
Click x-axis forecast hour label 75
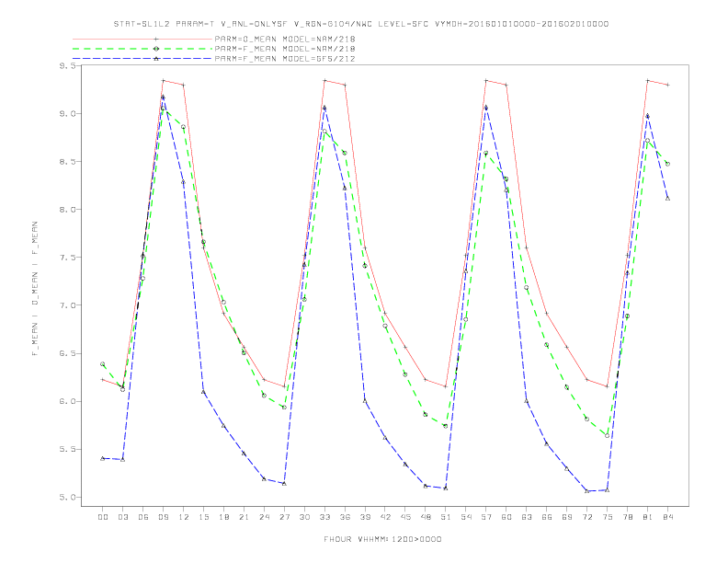(608, 517)
